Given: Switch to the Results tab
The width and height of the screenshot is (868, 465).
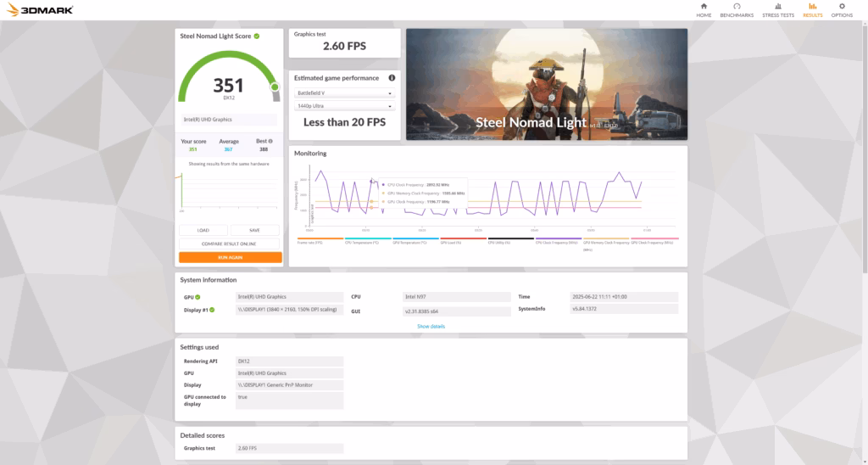Looking at the screenshot, I should [812, 9].
